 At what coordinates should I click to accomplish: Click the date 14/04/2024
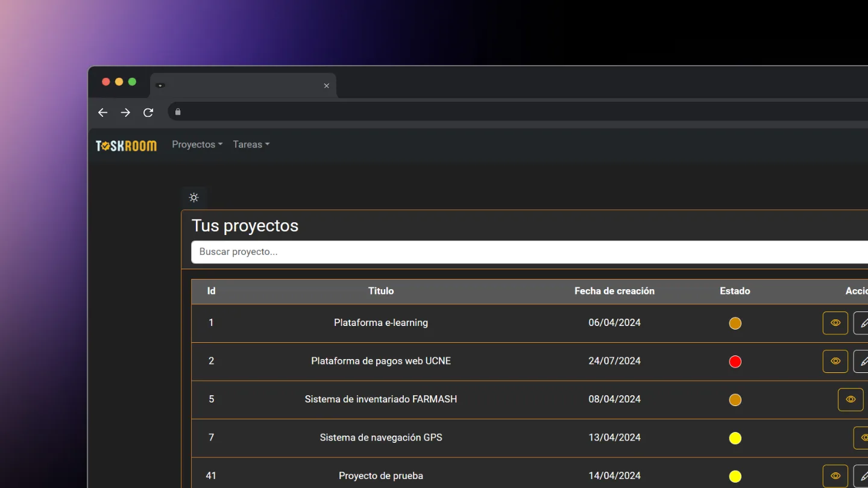coord(614,476)
